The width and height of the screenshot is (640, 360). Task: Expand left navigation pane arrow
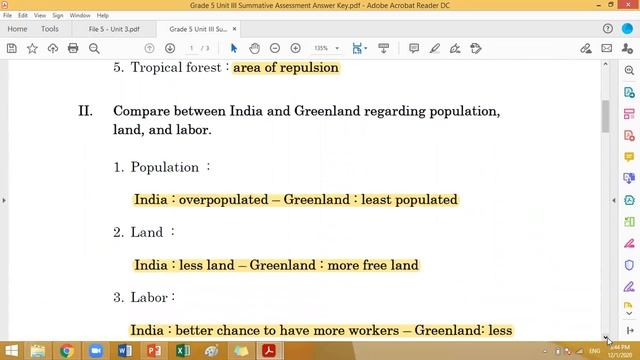4,200
